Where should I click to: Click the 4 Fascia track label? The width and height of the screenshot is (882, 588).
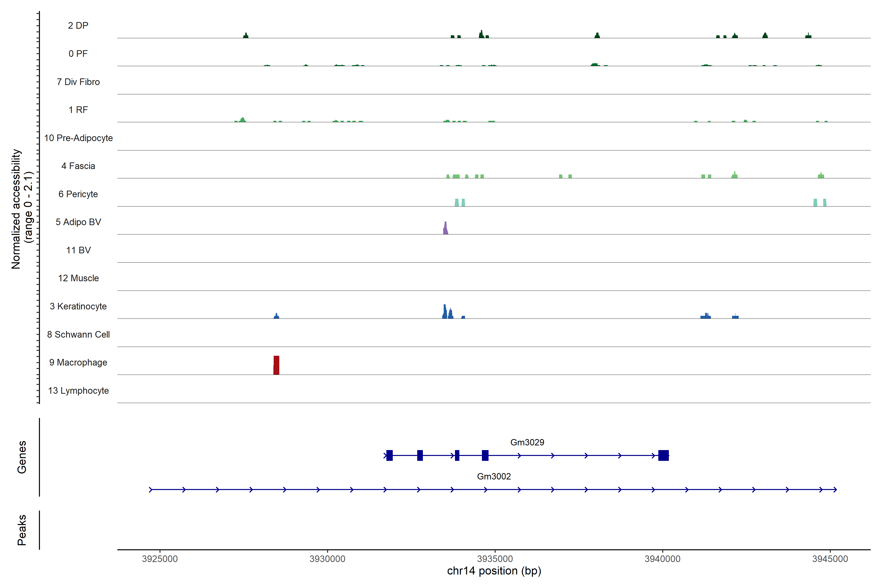pyautogui.click(x=78, y=166)
